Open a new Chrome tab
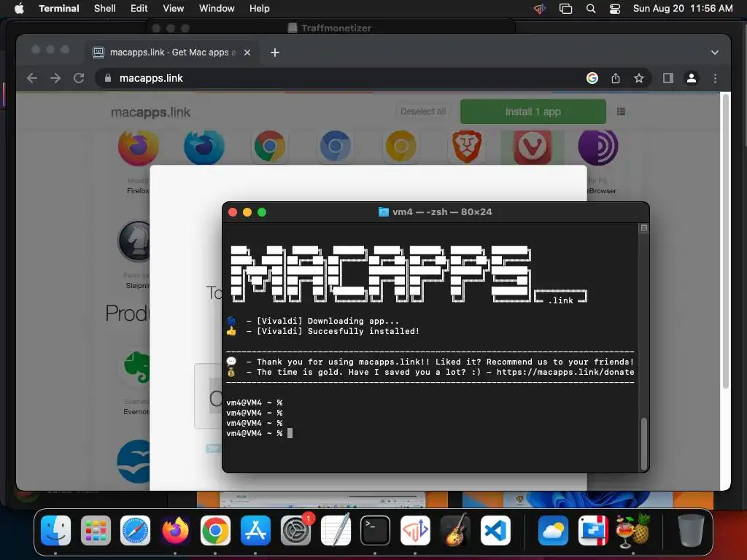The image size is (747, 560). [275, 52]
